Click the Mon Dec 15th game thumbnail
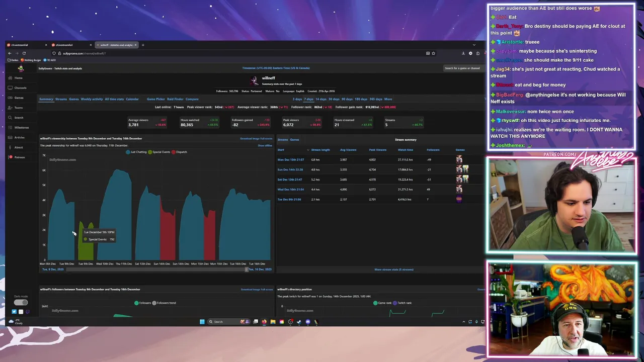Image resolution: width=644 pixels, height=362 pixels. pyautogui.click(x=459, y=159)
